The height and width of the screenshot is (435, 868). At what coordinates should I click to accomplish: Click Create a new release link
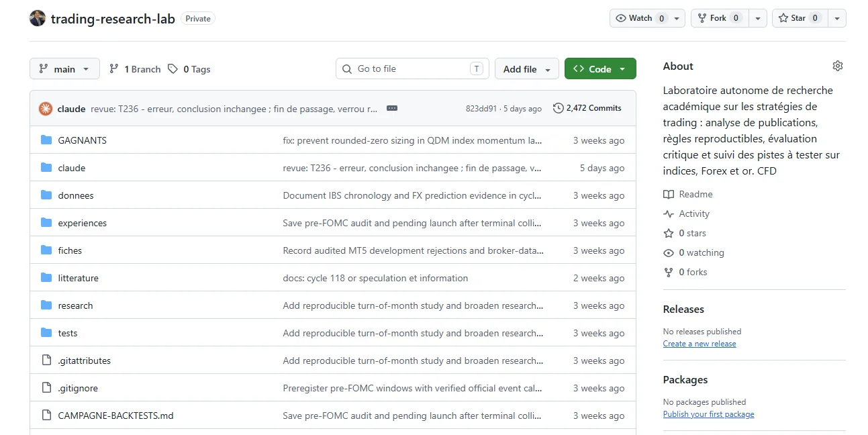pos(700,344)
